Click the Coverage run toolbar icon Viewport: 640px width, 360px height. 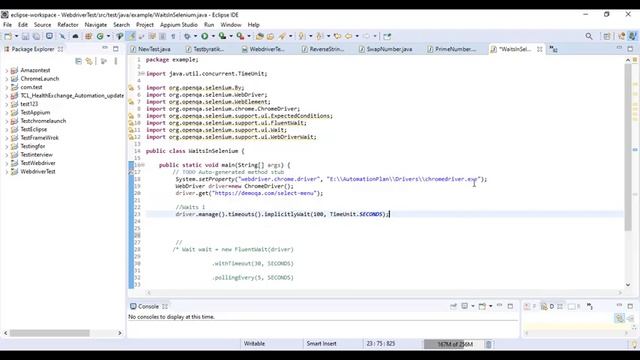[x=222, y=36]
